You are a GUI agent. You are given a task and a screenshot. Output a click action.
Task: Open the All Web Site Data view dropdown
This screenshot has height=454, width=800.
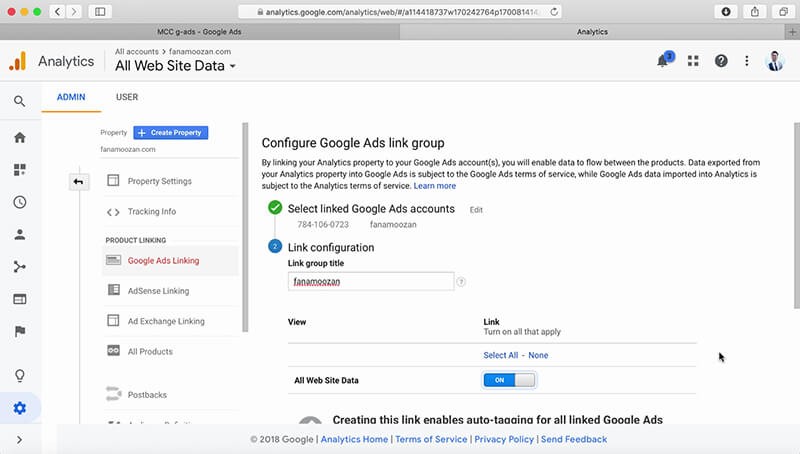coord(176,66)
